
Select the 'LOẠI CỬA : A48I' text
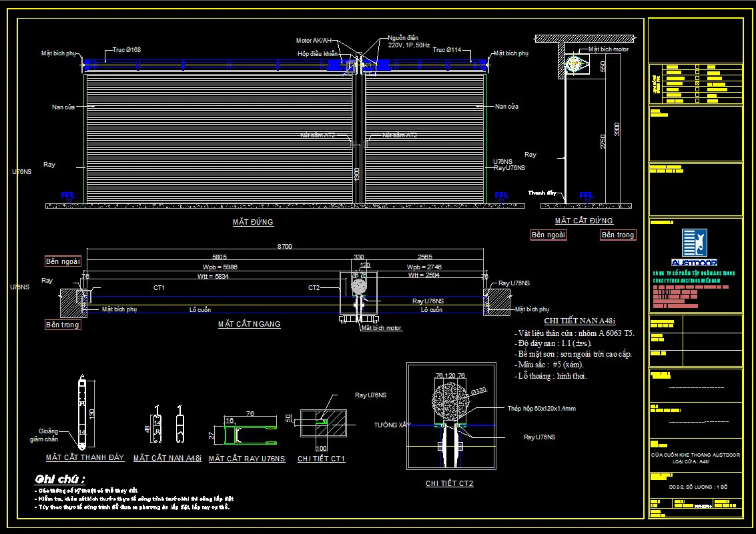pos(691,461)
